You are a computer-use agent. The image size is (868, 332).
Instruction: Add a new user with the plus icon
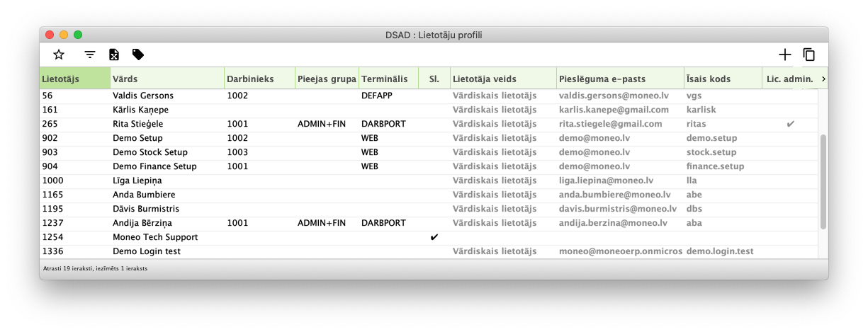(x=785, y=55)
